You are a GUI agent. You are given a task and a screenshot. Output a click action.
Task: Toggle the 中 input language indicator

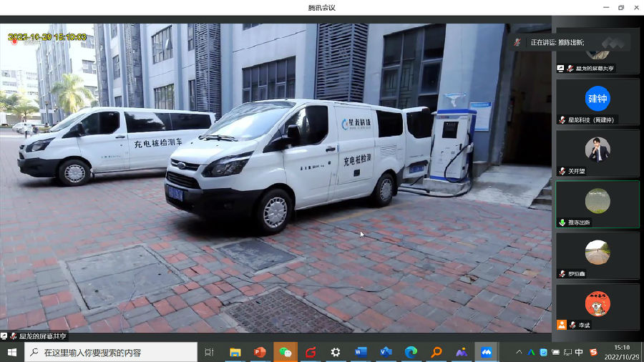coord(579,352)
